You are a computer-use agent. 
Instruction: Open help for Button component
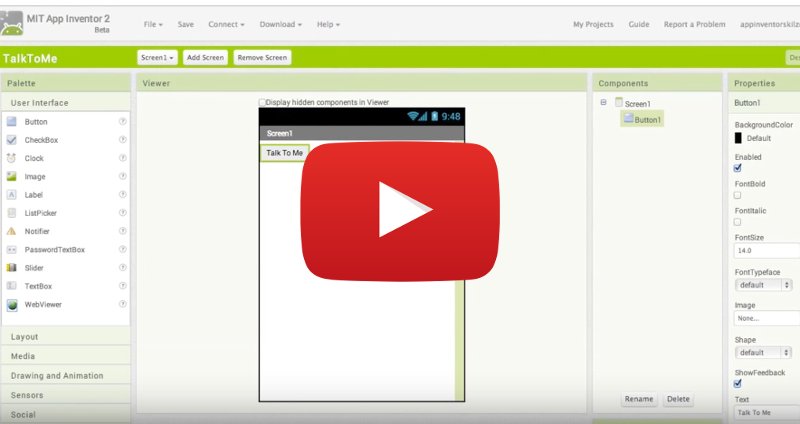point(122,121)
